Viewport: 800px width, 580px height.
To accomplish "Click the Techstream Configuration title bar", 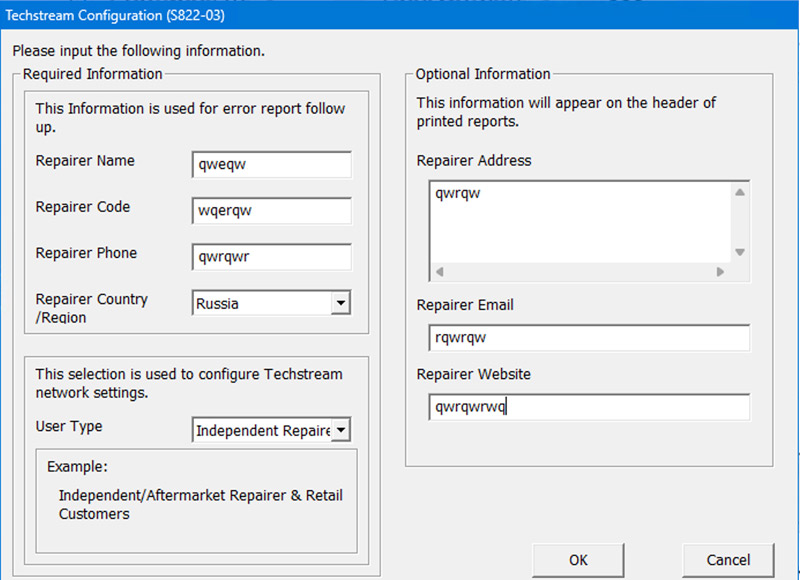I will (400, 14).
